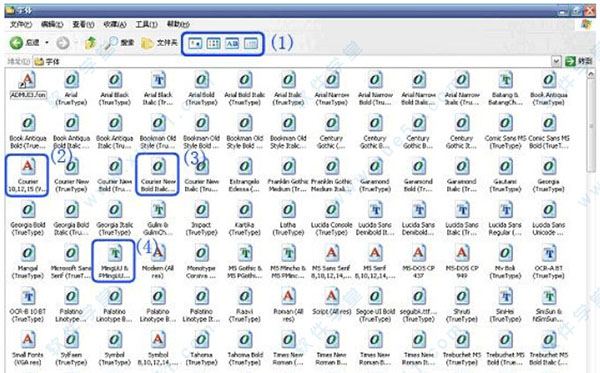Expand the address bar dropdown
The height and width of the screenshot is (373, 600).
point(556,61)
